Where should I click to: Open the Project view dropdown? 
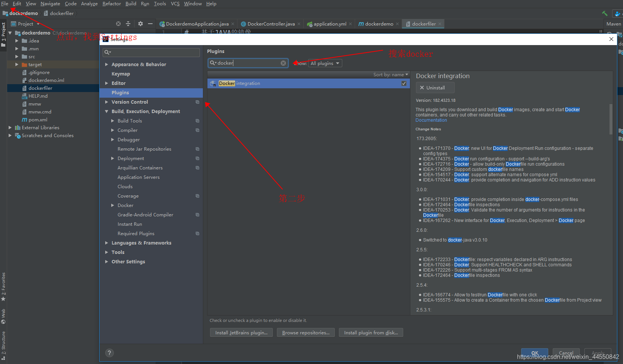[26, 24]
